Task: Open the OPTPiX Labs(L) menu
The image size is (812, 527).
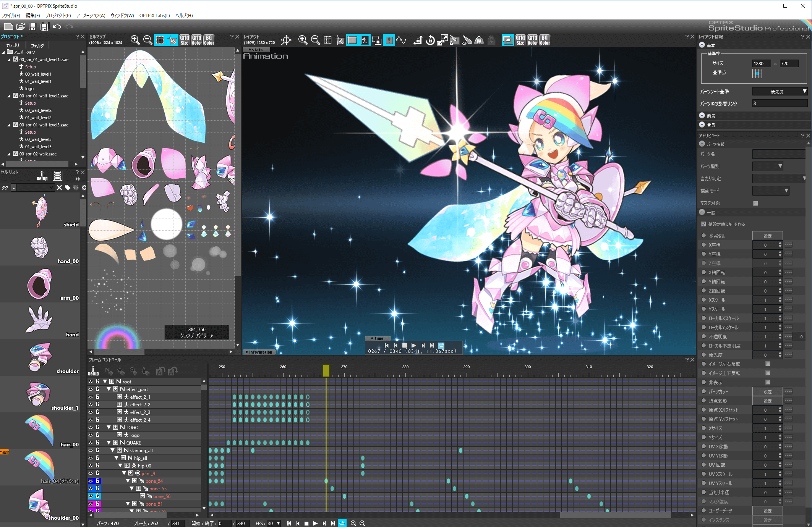Action: point(154,16)
